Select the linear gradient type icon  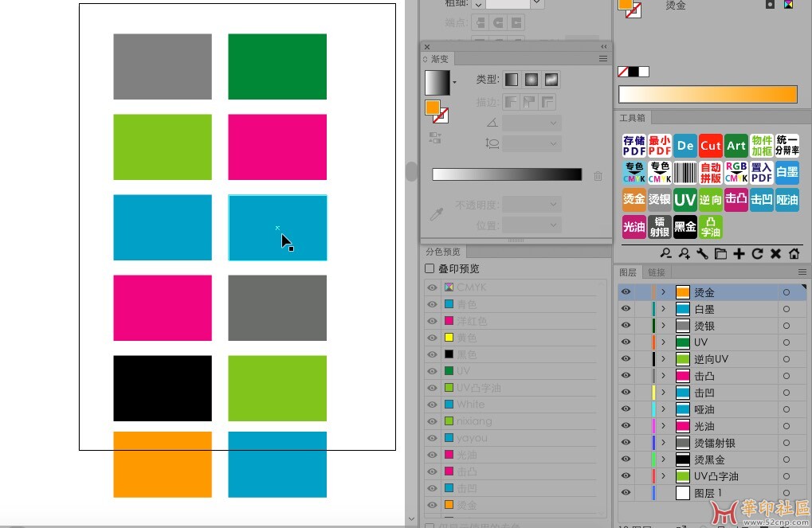tap(511, 80)
